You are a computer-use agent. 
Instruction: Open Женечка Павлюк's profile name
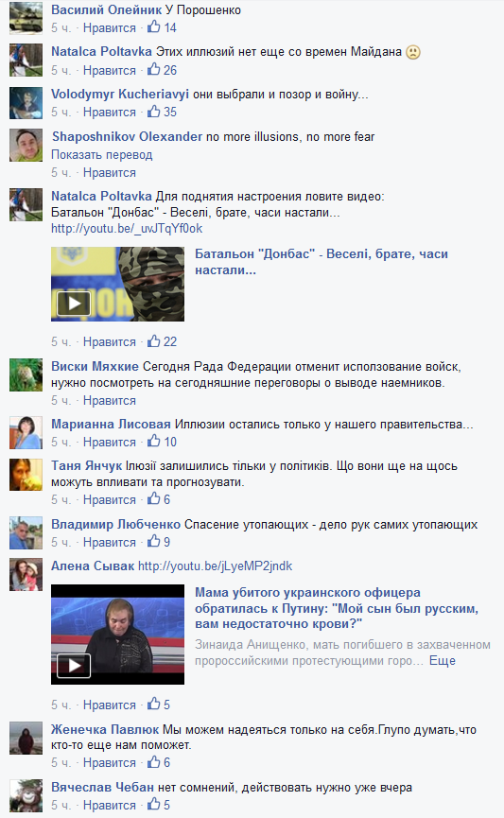[105, 729]
